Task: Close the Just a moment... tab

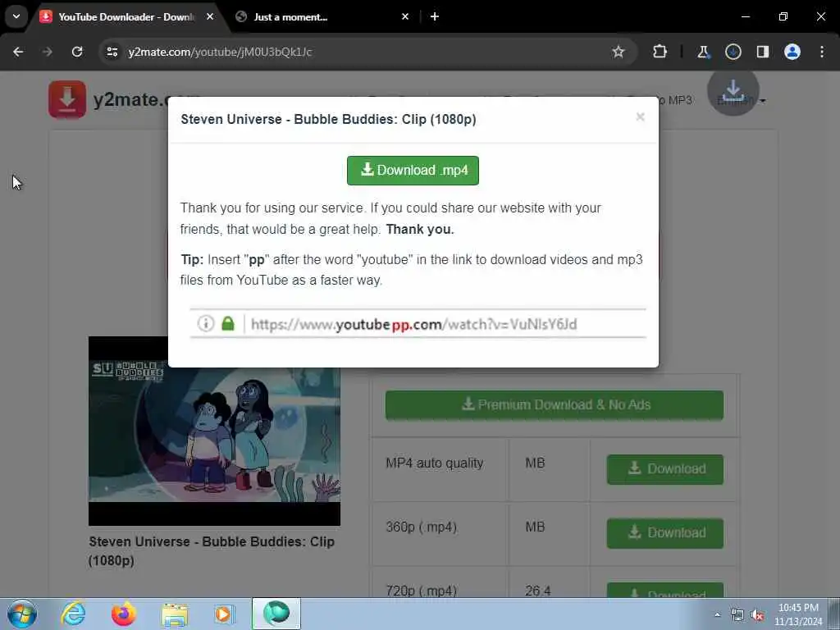Action: point(405,16)
